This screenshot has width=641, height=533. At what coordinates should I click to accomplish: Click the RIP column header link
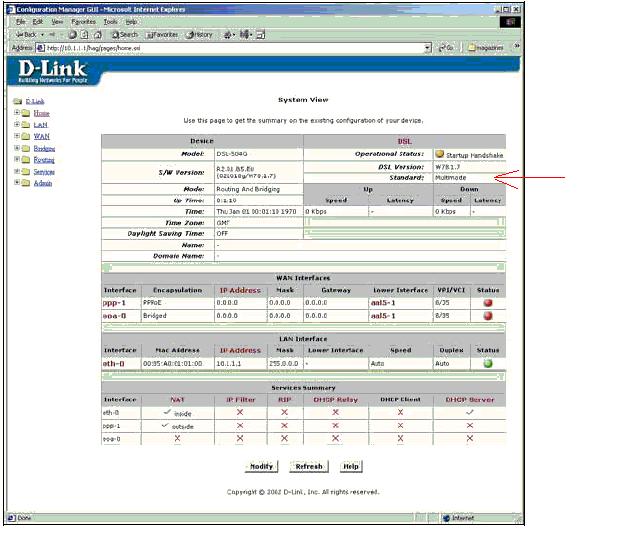tap(285, 400)
